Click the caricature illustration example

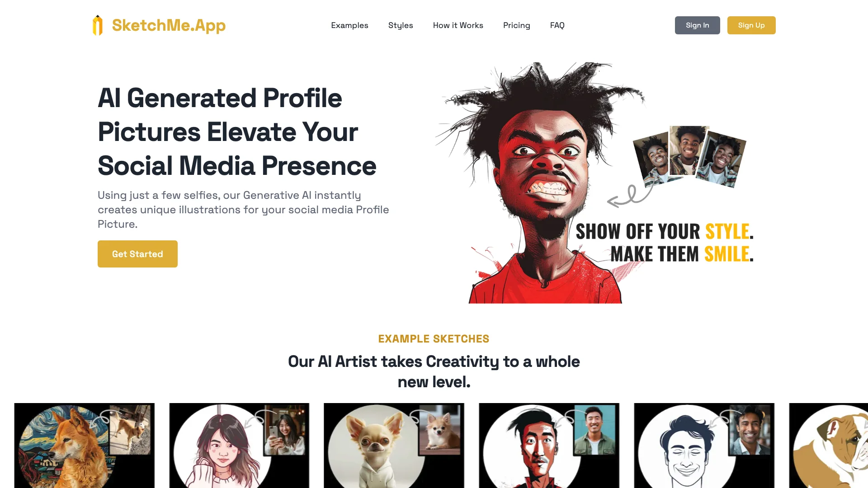click(x=548, y=445)
